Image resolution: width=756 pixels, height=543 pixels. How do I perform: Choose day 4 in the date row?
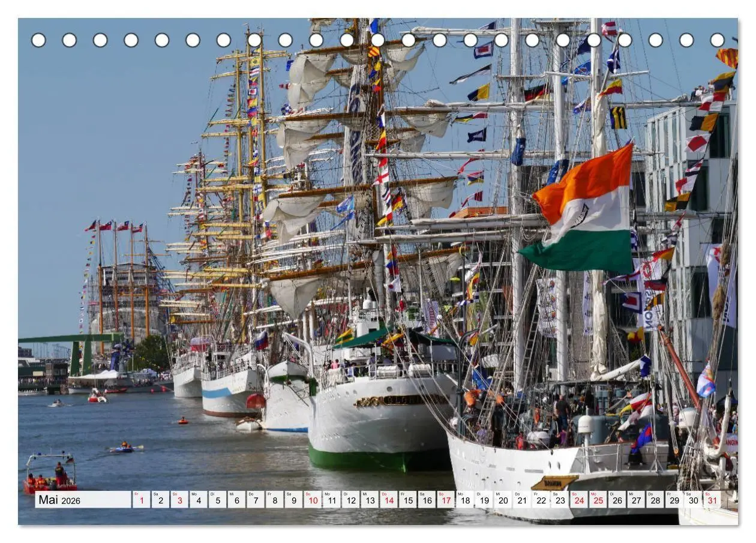pyautogui.click(x=199, y=500)
